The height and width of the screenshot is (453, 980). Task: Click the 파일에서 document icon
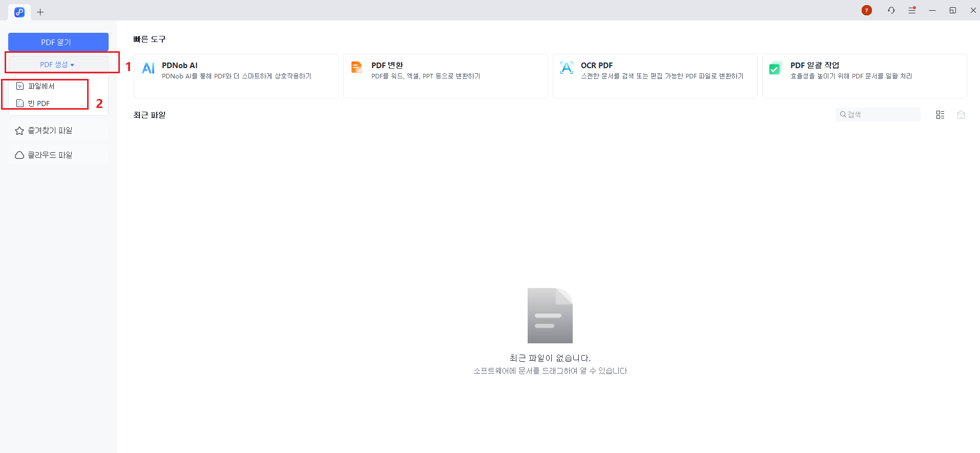click(20, 86)
